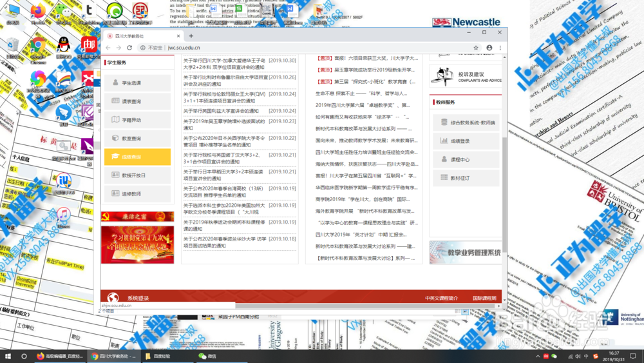Open green Q browser desktop shortcut
Viewport: 644px width, 363px height.
tap(115, 12)
